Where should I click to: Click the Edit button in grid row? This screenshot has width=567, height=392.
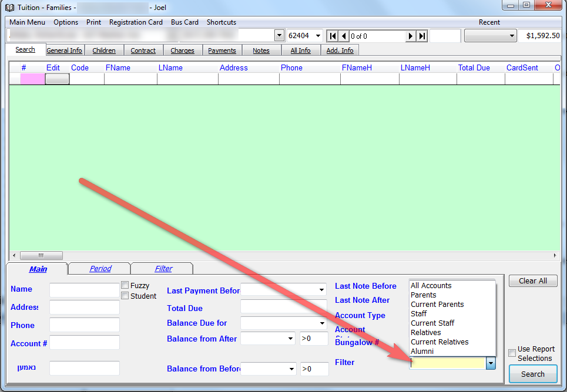pos(57,79)
